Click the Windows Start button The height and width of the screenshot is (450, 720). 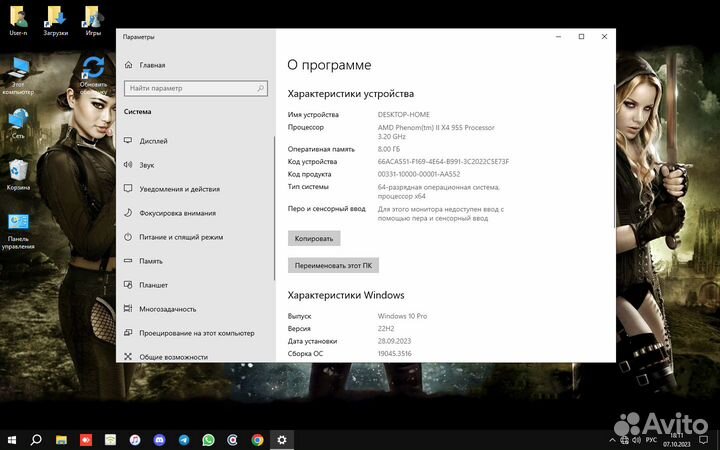click(x=12, y=439)
